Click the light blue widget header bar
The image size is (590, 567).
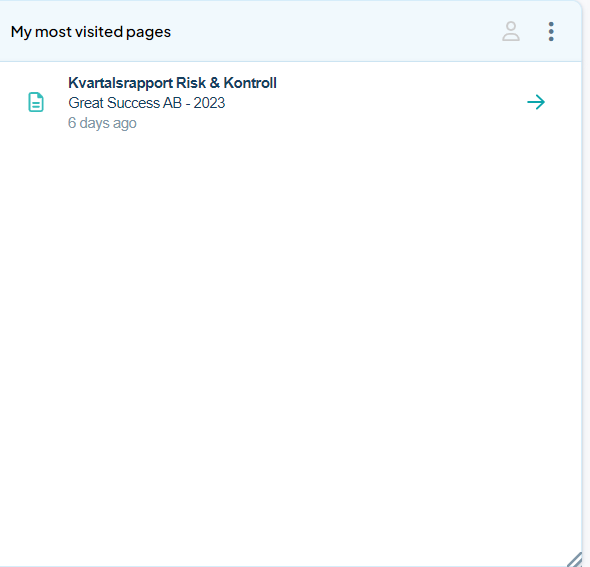[290, 31]
